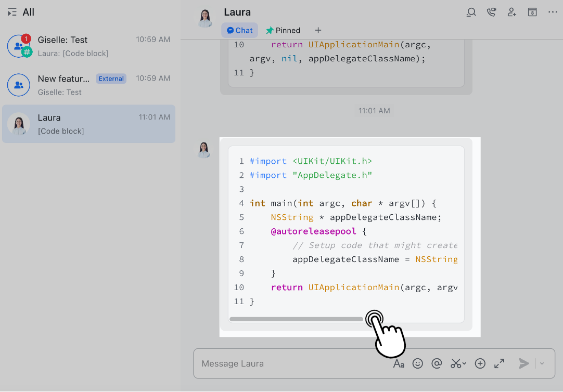563x392 pixels.
Task: Open the calendar from the chat header
Action: [532, 12]
